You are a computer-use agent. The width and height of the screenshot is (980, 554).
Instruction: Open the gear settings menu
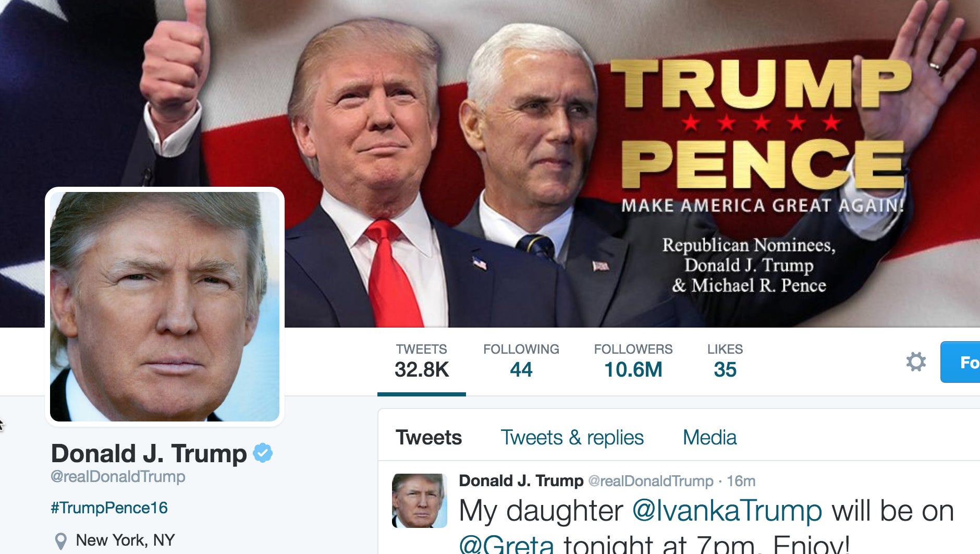click(x=916, y=362)
